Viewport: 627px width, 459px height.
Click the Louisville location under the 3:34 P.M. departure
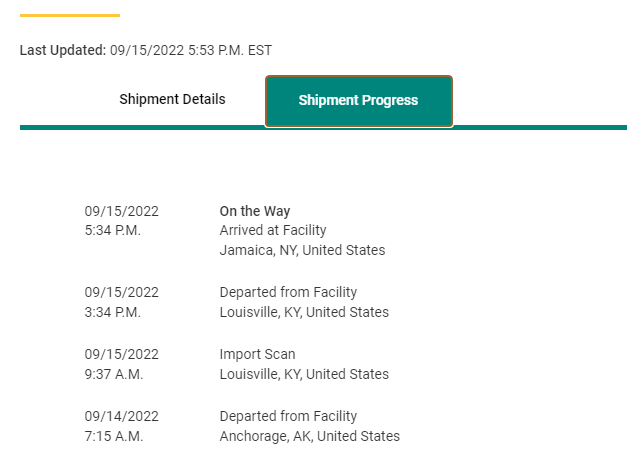[304, 312]
